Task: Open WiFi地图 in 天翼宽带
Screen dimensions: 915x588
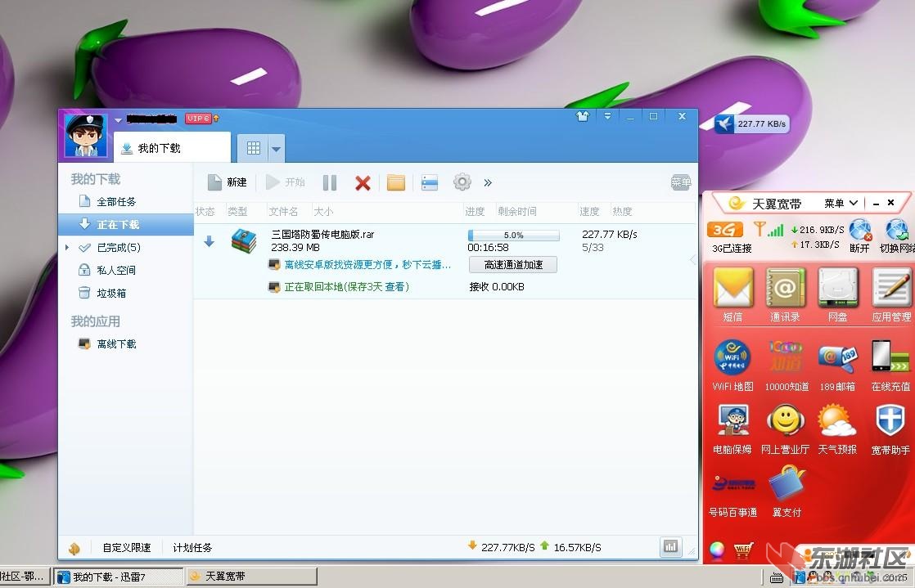Action: click(732, 366)
